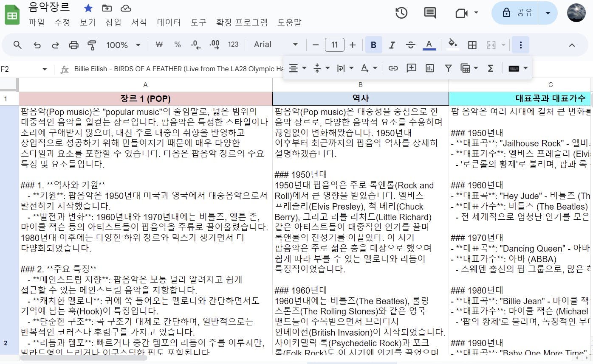Open the 도구 menu

pyautogui.click(x=198, y=22)
